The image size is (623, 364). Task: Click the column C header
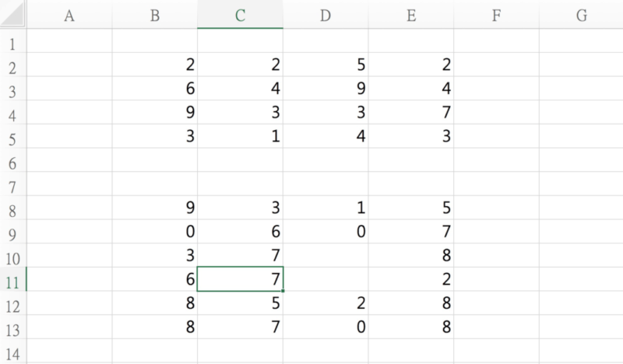(x=240, y=15)
